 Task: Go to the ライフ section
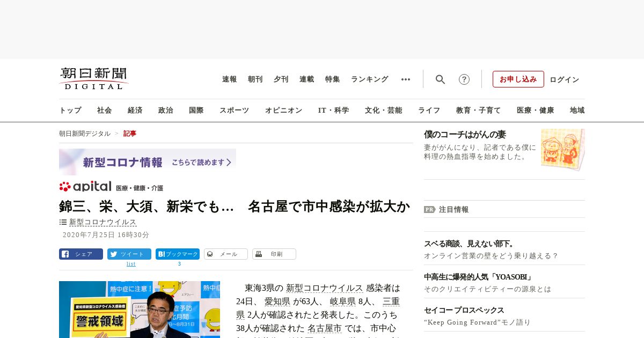(429, 111)
